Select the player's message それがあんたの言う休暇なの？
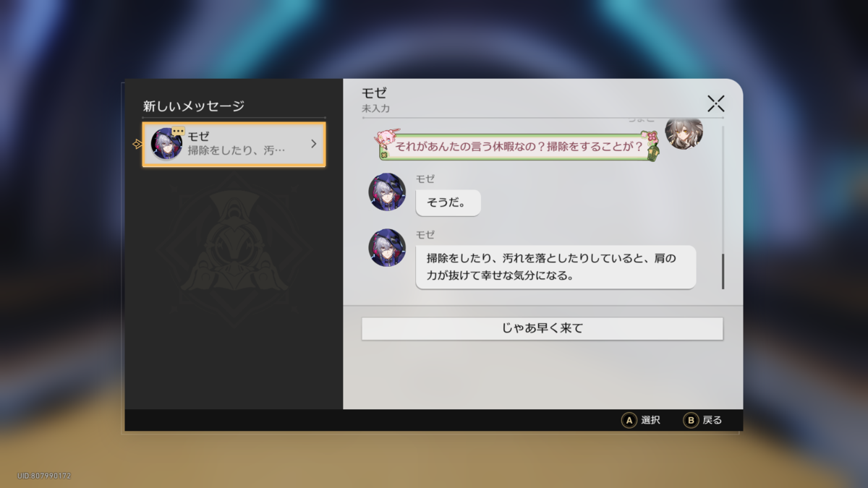This screenshot has width=868, height=488. pyautogui.click(x=519, y=146)
